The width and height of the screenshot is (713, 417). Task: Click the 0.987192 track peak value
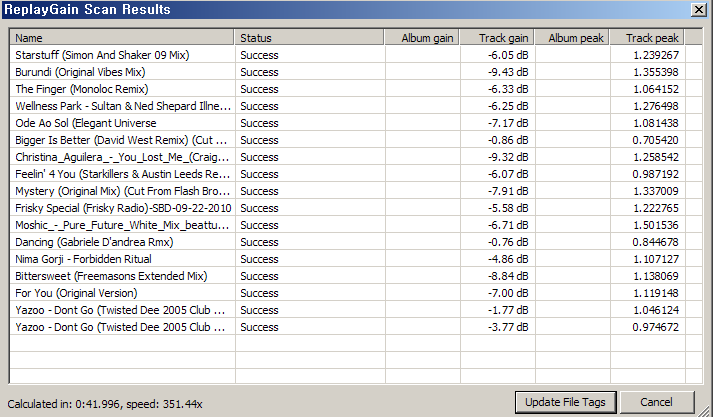point(656,174)
